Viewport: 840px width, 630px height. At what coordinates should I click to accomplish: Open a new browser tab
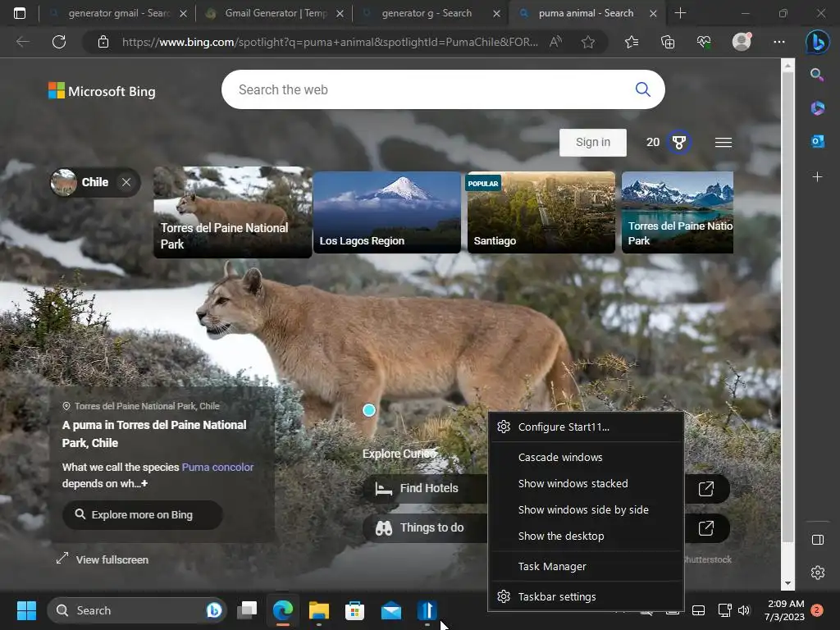point(680,13)
